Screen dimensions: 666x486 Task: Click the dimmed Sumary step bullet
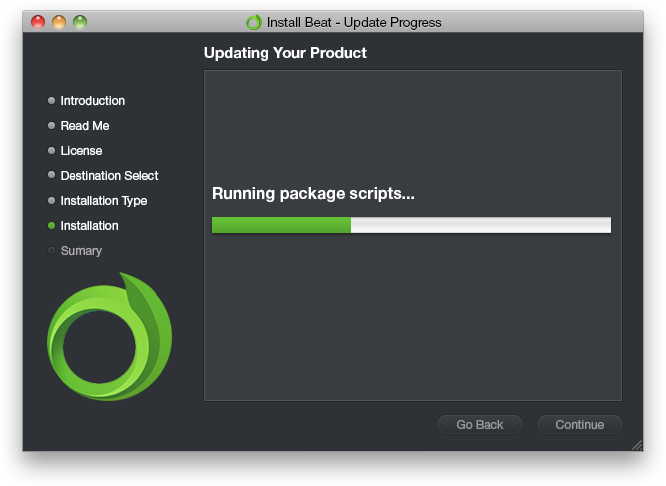coord(52,251)
